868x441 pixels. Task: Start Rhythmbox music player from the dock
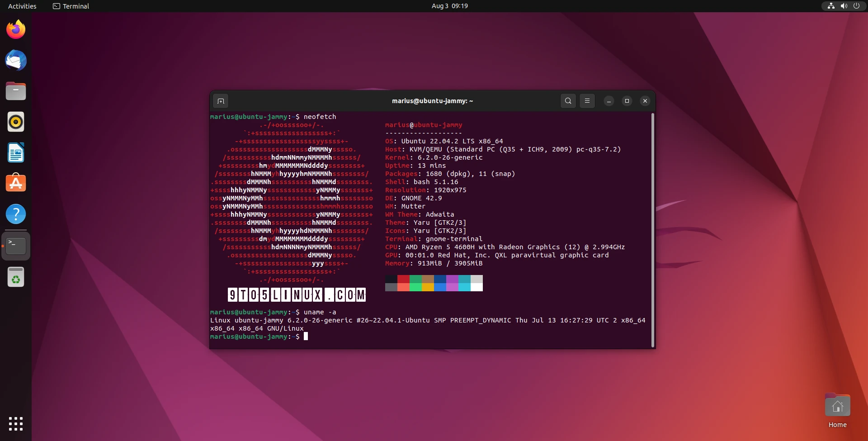point(15,122)
